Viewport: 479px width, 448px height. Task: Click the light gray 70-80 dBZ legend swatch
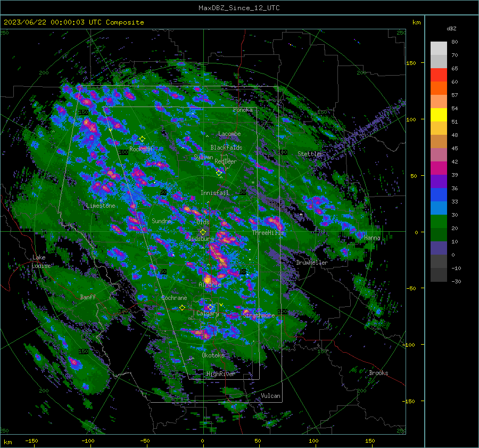(439, 48)
